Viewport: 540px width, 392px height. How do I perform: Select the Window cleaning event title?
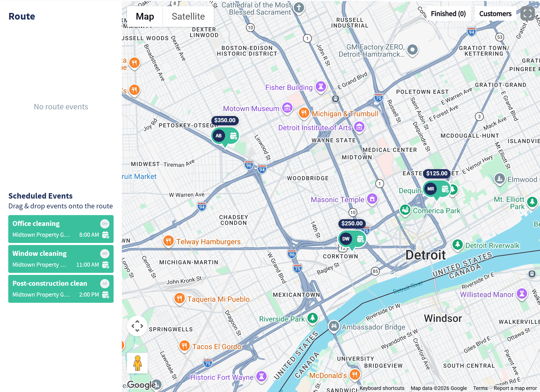click(x=39, y=254)
